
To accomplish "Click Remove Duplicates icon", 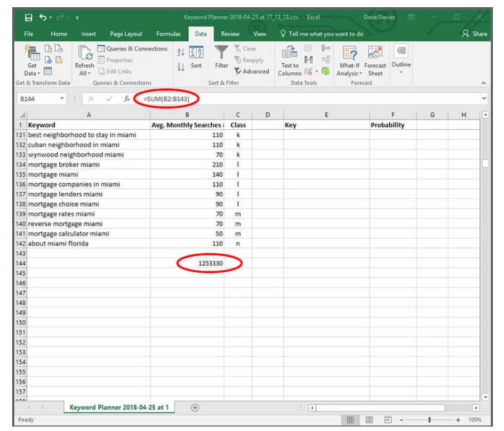I will 308,60.
